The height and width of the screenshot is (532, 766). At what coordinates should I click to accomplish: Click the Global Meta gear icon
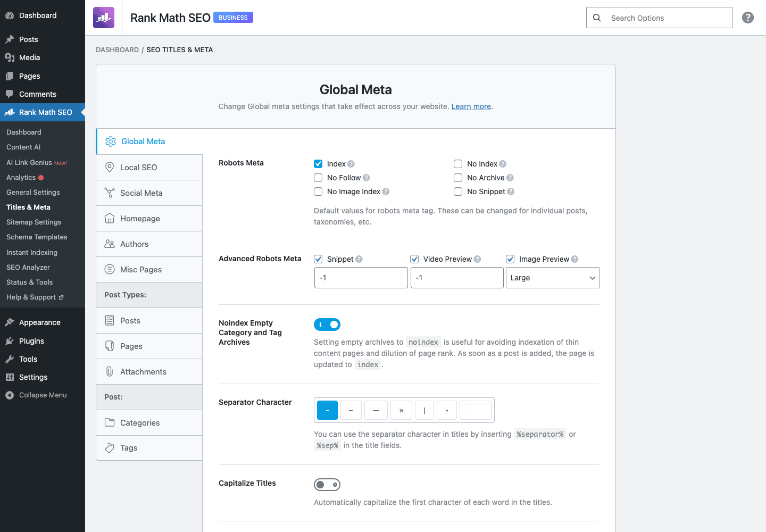(111, 142)
